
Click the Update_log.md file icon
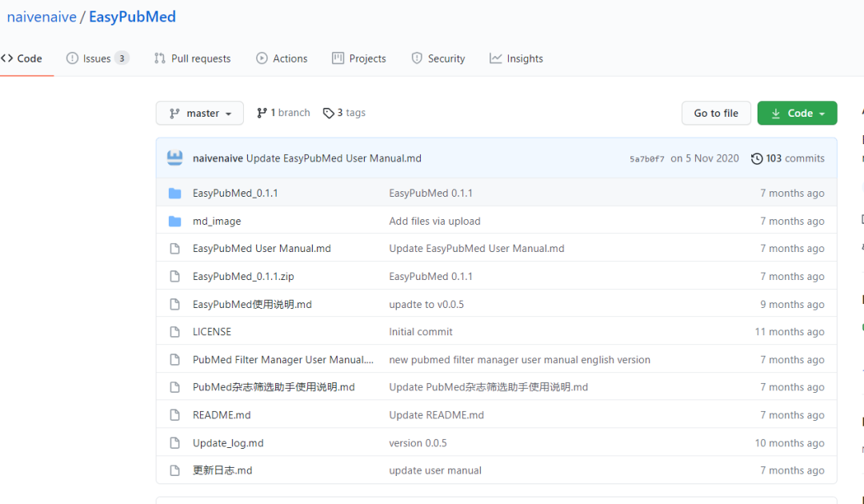point(174,443)
